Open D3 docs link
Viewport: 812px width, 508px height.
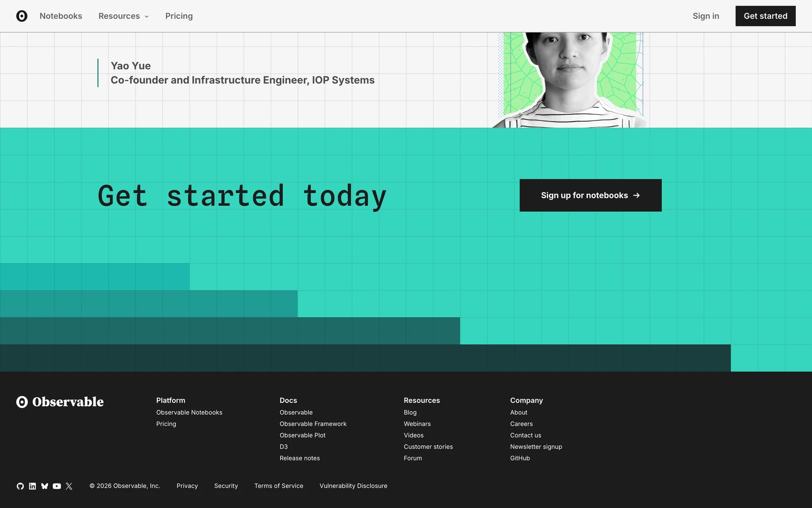pyautogui.click(x=284, y=447)
